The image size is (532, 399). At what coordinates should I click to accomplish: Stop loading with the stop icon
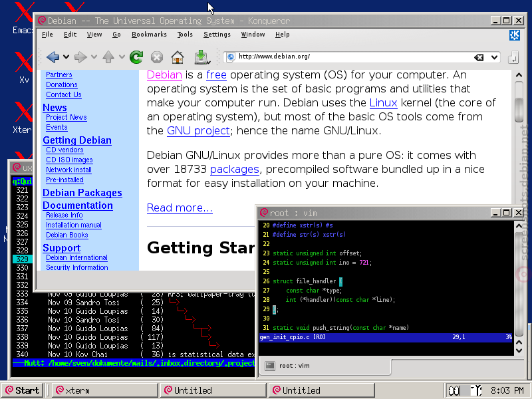(x=157, y=57)
